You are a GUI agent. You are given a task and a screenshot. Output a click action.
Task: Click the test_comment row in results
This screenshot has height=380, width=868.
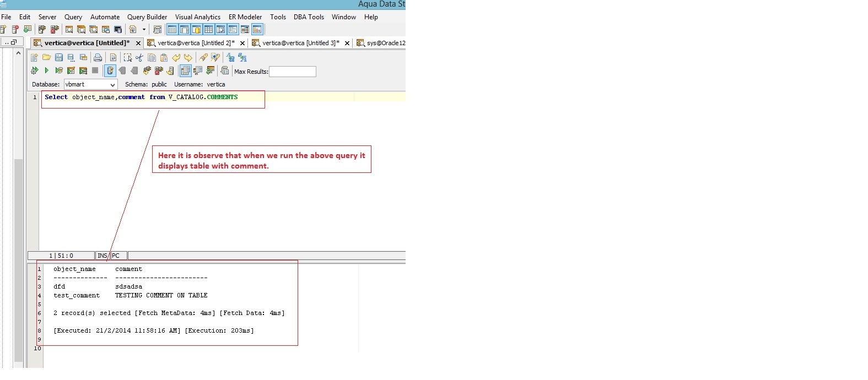tap(131, 295)
